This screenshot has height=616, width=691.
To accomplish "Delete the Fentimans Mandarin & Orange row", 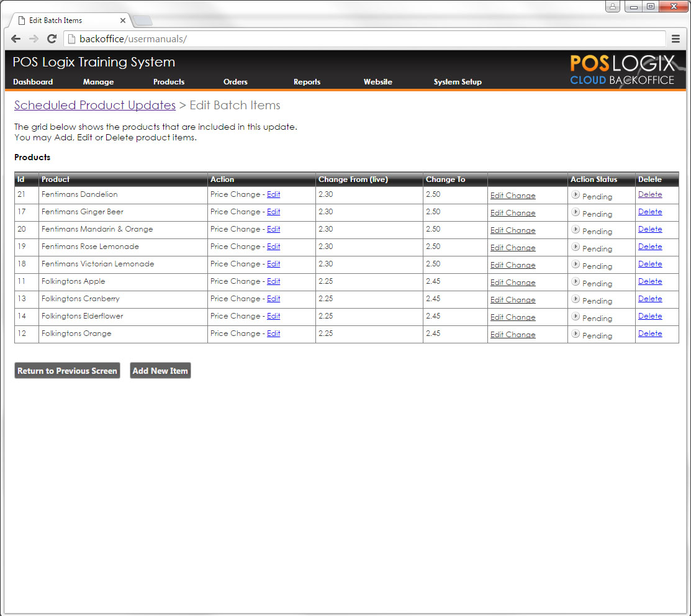I will [x=650, y=229].
